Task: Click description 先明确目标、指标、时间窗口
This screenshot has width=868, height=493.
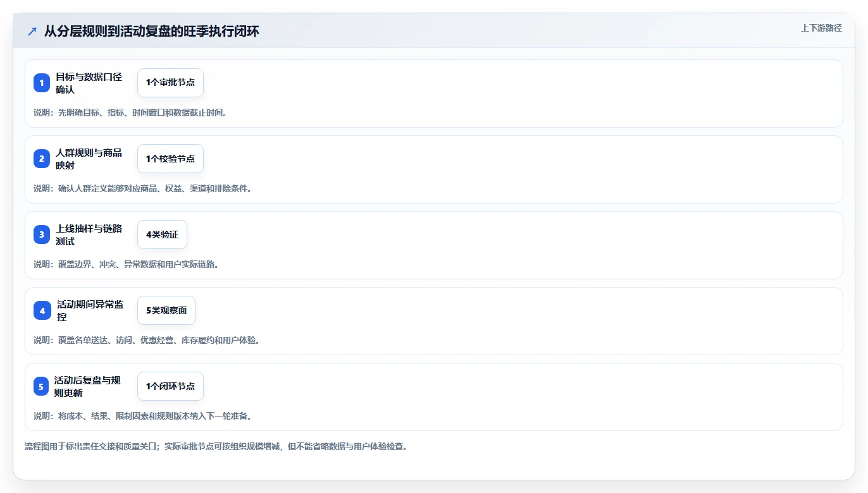Action: pos(130,113)
